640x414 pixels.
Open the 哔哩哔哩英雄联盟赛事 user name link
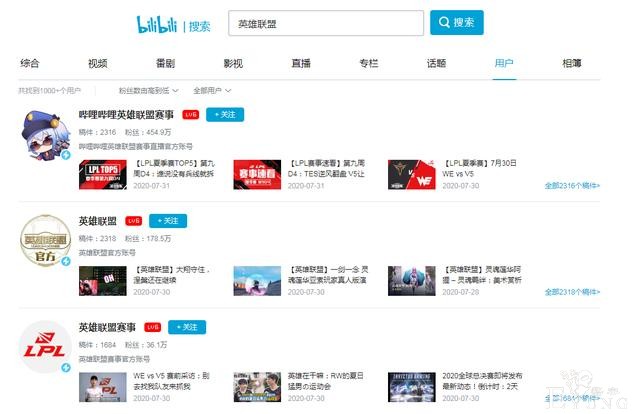126,115
